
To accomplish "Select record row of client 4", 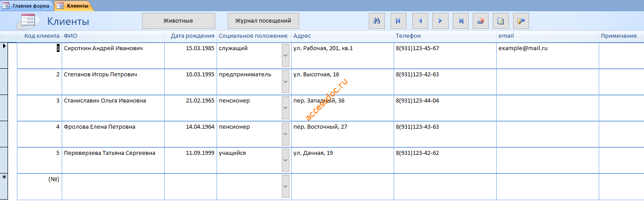I will 4,134.
